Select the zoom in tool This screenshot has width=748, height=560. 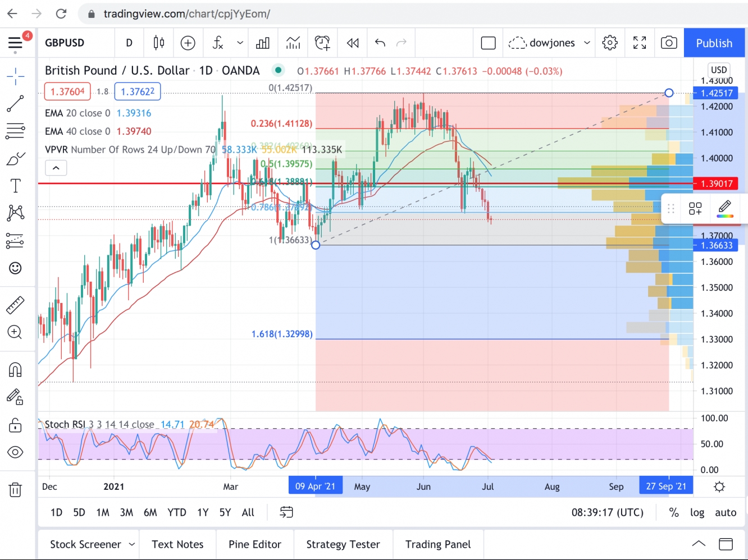(15, 332)
